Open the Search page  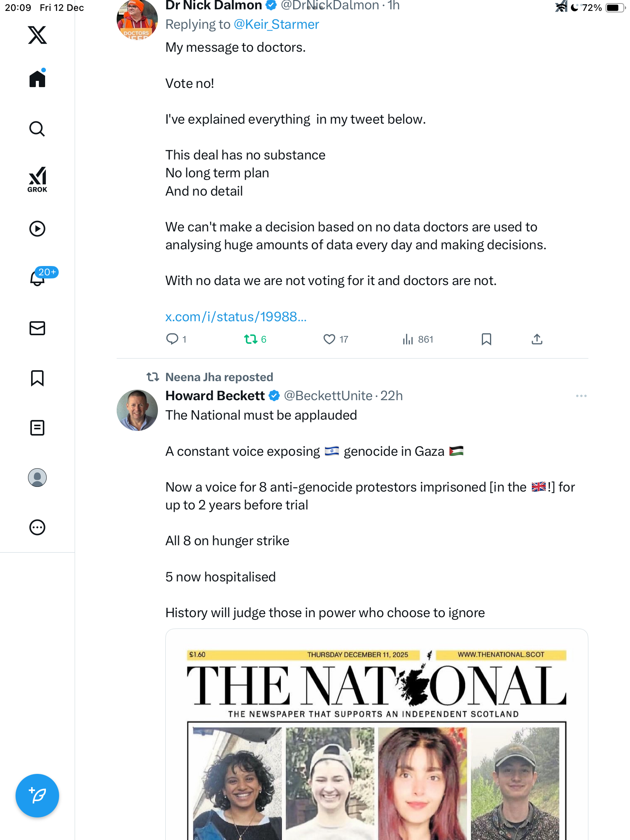37,129
